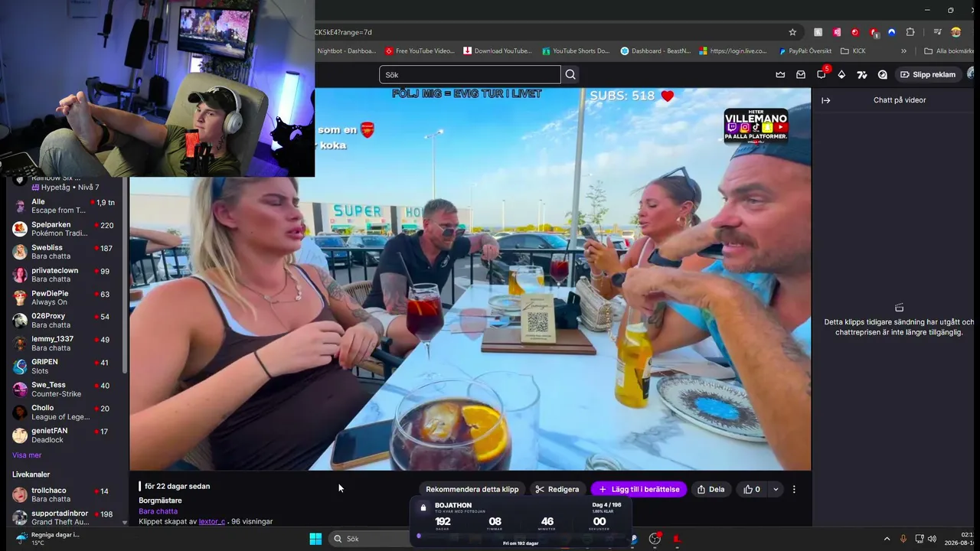Open Spelparken channel avatar in sidebar
This screenshot has height=551, width=980.
(20, 229)
